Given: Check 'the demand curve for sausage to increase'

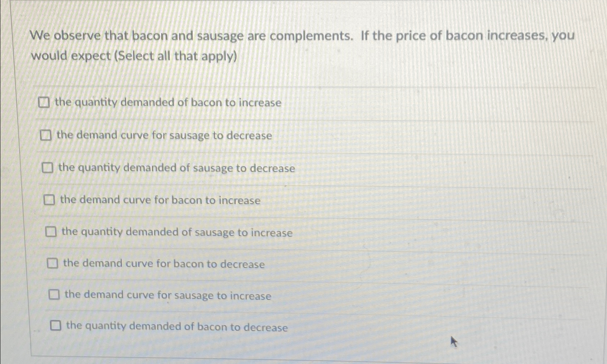Looking at the screenshot, I should [54, 295].
